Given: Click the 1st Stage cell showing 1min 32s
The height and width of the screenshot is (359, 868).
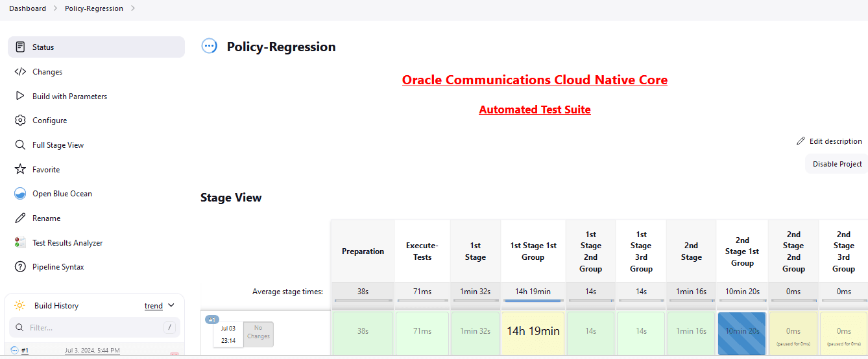Looking at the screenshot, I should tap(475, 333).
